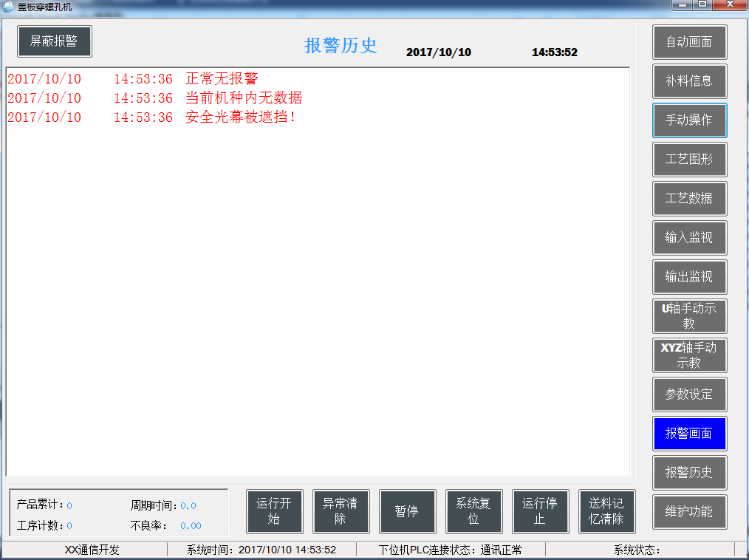Open the 自动画面 screen
The image size is (749, 560).
pyautogui.click(x=689, y=42)
